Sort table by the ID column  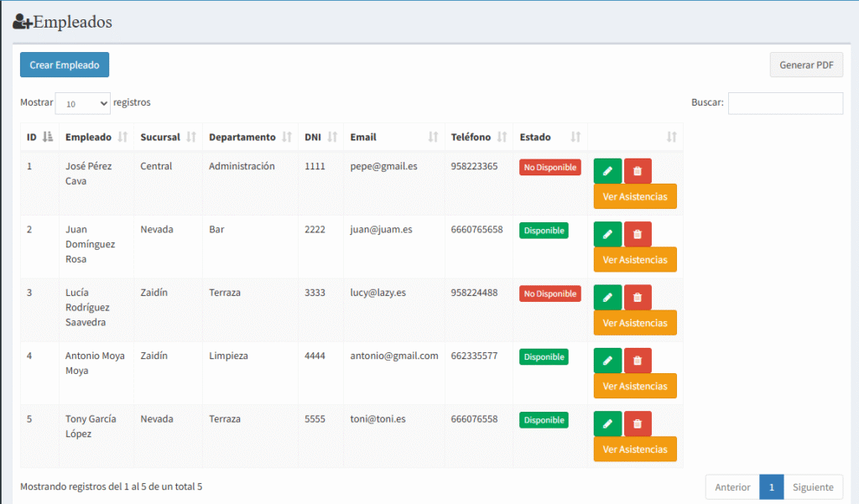tap(39, 137)
